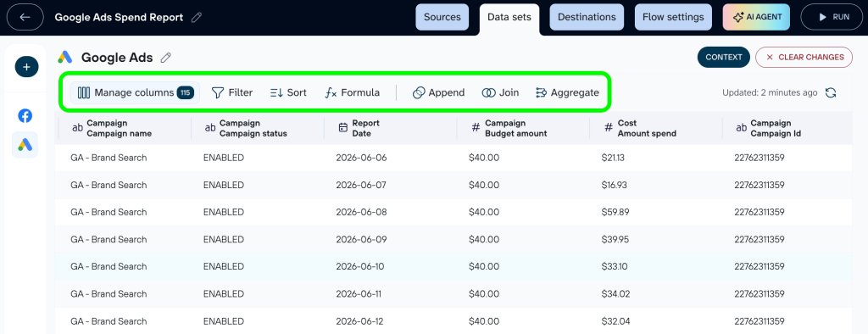The width and height of the screenshot is (868, 334).
Task: Click the date cell 2026-06-08
Action: coord(361,212)
